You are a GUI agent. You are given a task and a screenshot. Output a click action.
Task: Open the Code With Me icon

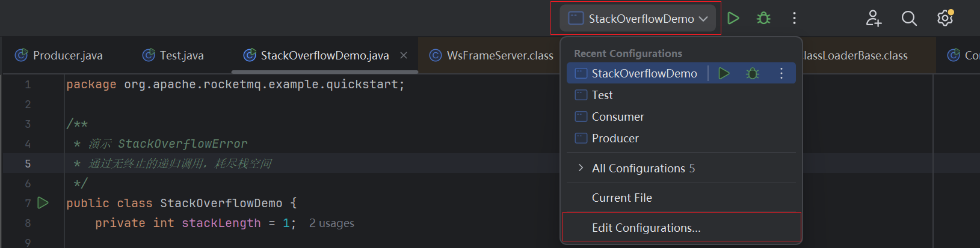(x=874, y=19)
